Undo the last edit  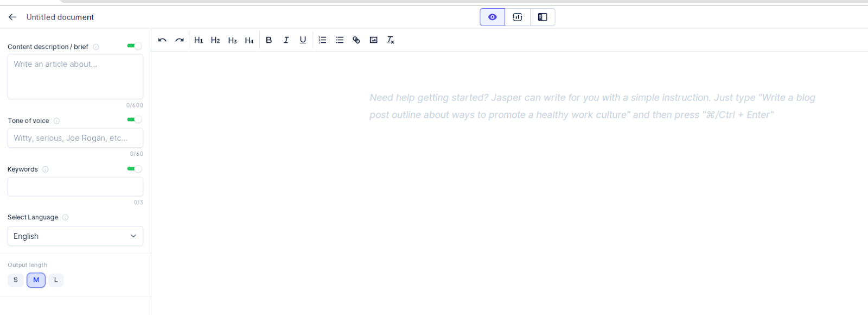(162, 40)
